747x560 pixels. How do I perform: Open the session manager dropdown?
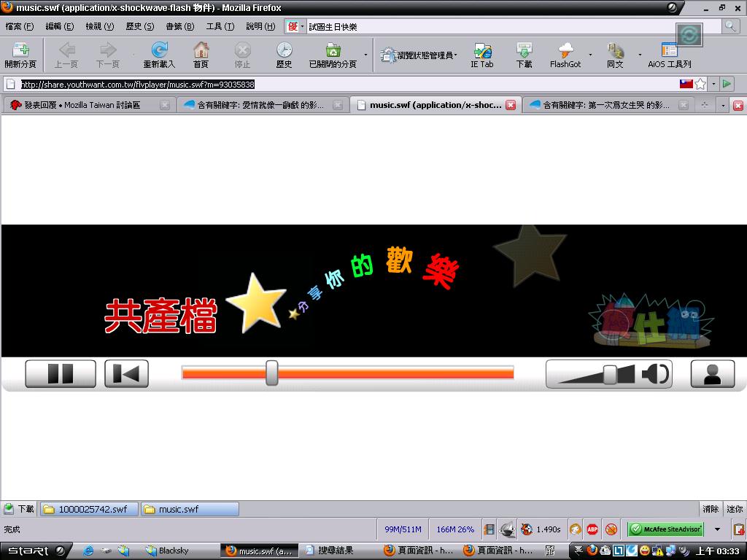tap(418, 55)
